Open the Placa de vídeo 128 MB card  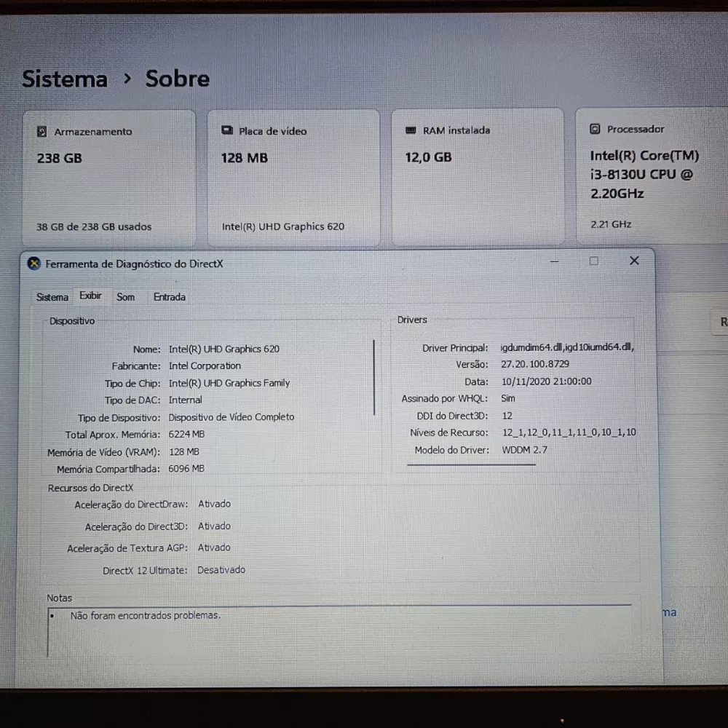293,178
